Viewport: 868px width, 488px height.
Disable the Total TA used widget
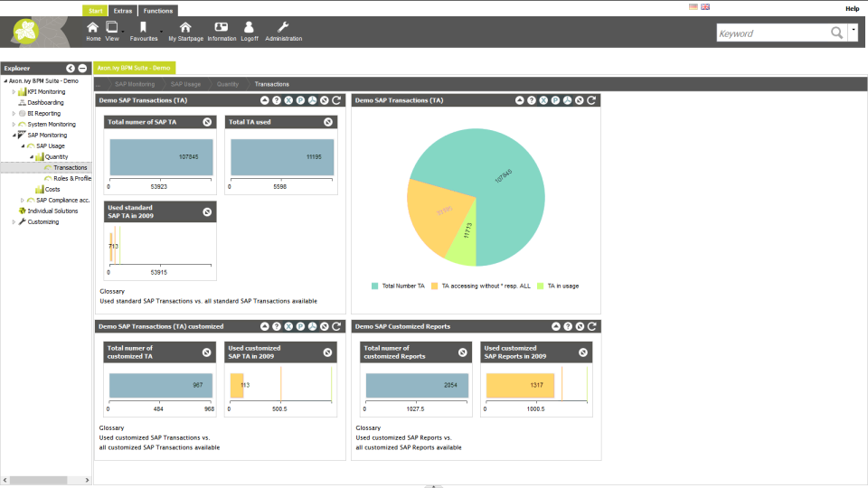tap(328, 122)
